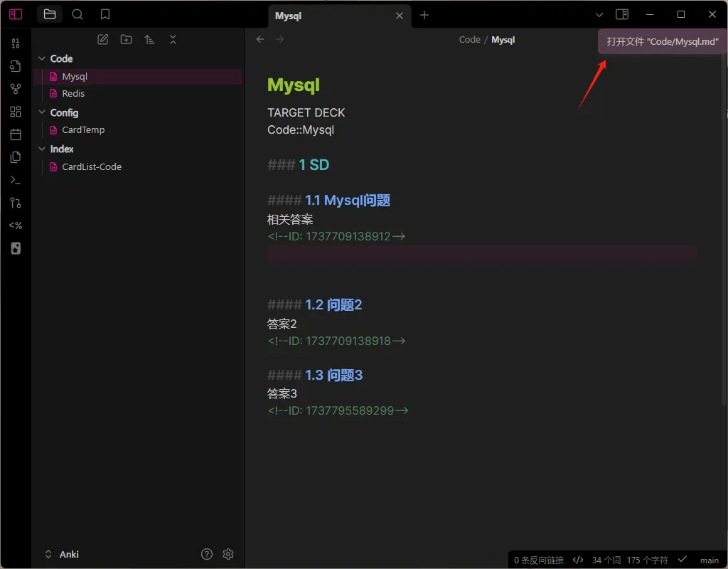728x569 pixels.
Task: Dismiss the 打开文件 Code/Mysql.md notice
Action: click(x=662, y=42)
